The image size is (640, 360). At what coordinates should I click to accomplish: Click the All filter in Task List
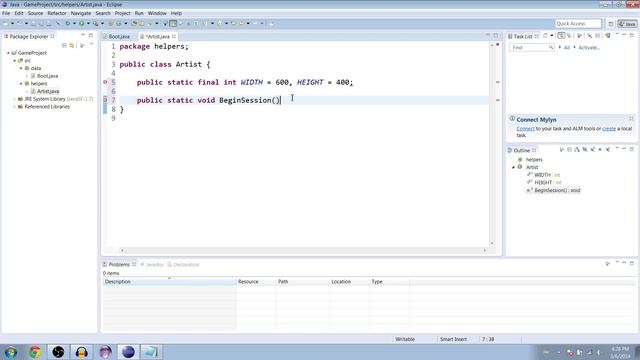tap(567, 48)
